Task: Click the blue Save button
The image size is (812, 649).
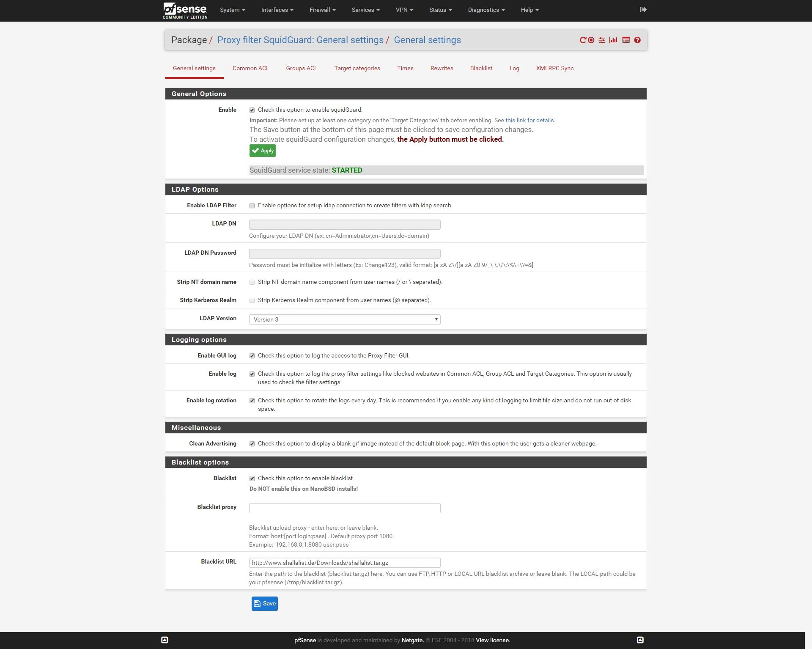Action: (x=265, y=604)
